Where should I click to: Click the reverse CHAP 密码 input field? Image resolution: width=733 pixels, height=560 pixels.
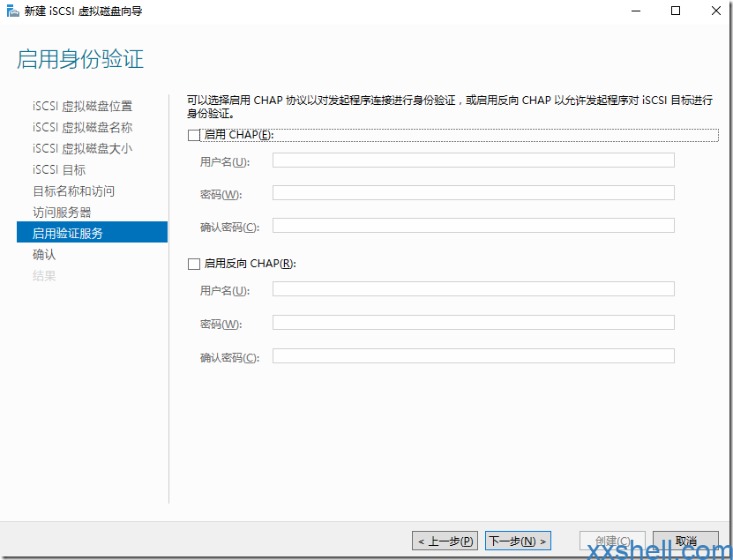pyautogui.click(x=473, y=323)
